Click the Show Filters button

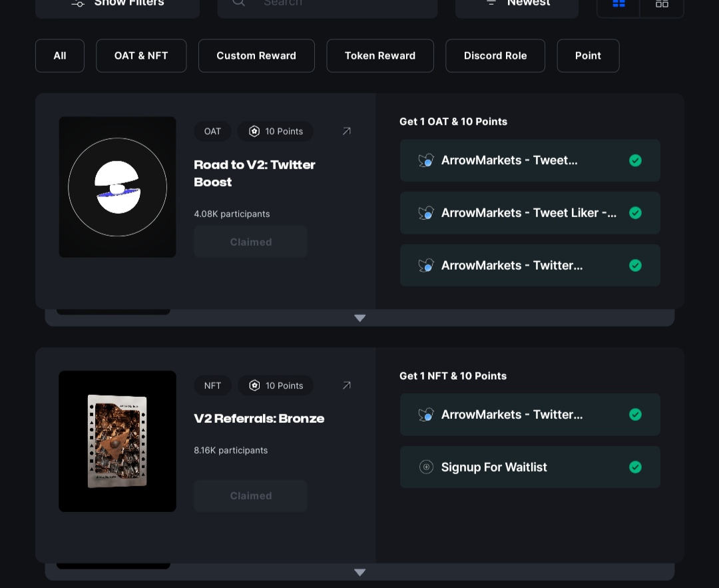[118, 4]
